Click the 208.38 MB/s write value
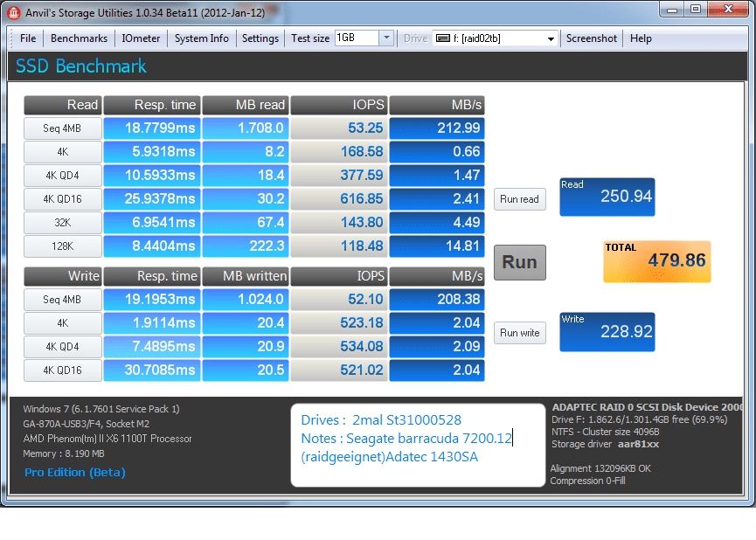The image size is (756, 540). (437, 300)
